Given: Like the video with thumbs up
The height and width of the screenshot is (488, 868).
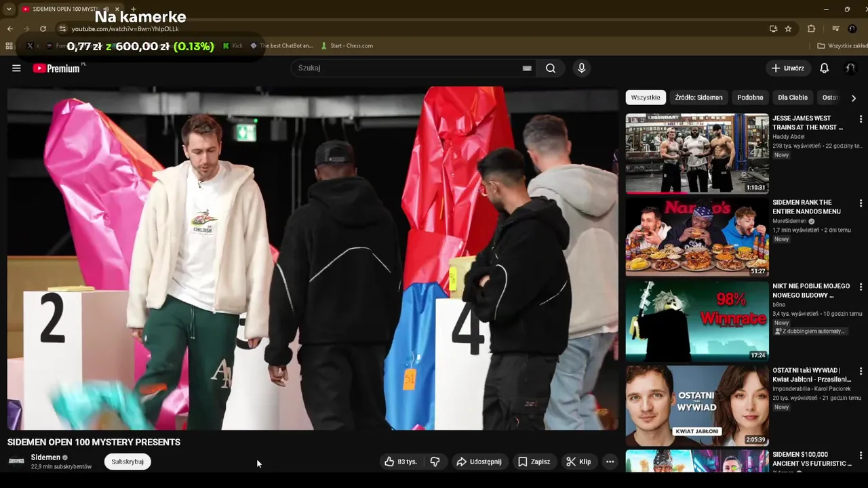Looking at the screenshot, I should (x=400, y=462).
